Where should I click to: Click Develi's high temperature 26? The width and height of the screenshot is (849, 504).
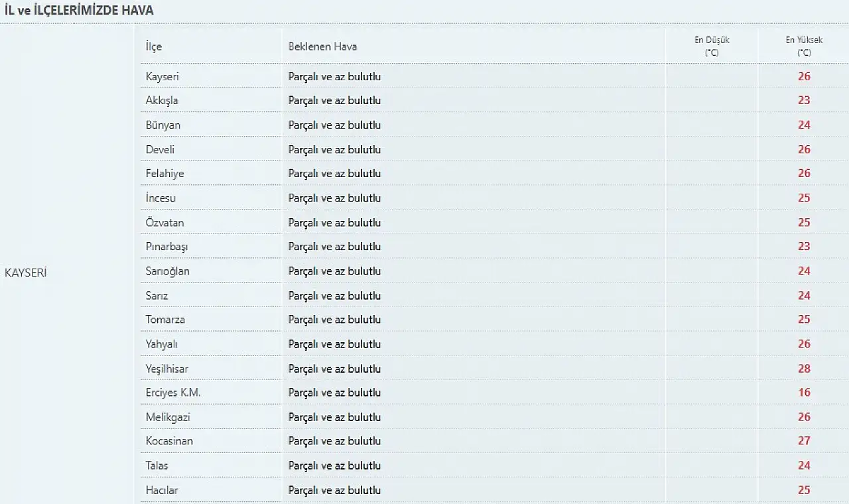tap(804, 150)
